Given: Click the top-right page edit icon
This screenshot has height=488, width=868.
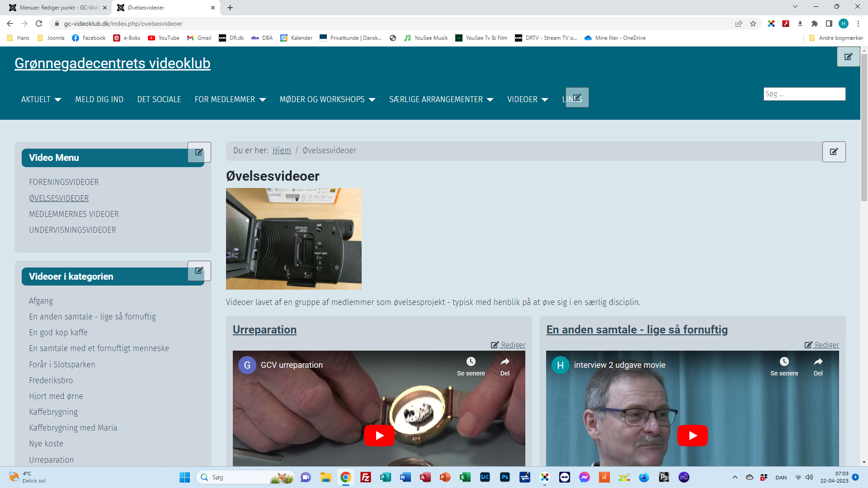Looking at the screenshot, I should click(x=848, y=56).
